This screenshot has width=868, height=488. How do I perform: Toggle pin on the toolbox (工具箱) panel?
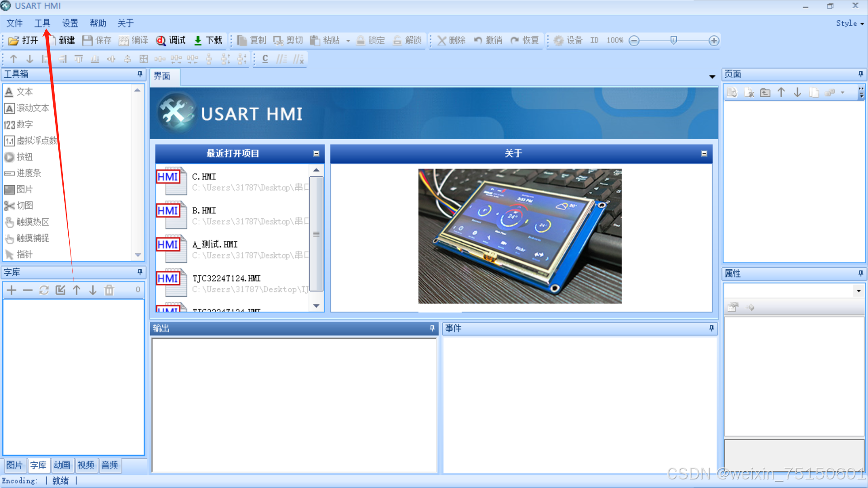(x=140, y=74)
